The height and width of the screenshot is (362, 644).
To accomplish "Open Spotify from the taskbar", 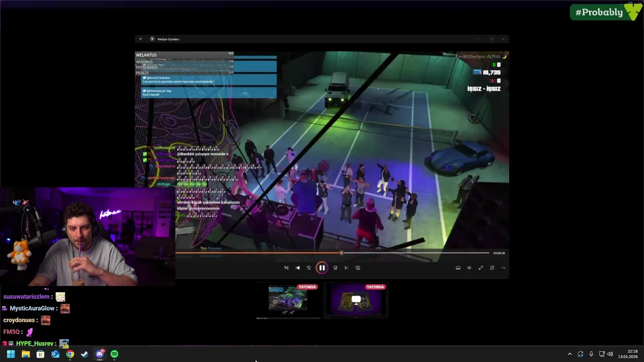I will coord(114,354).
